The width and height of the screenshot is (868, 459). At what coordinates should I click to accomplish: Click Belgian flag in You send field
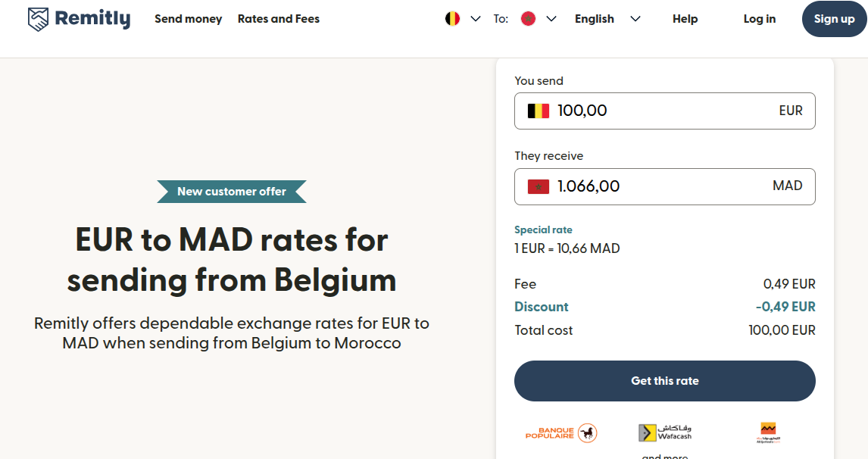[539, 111]
